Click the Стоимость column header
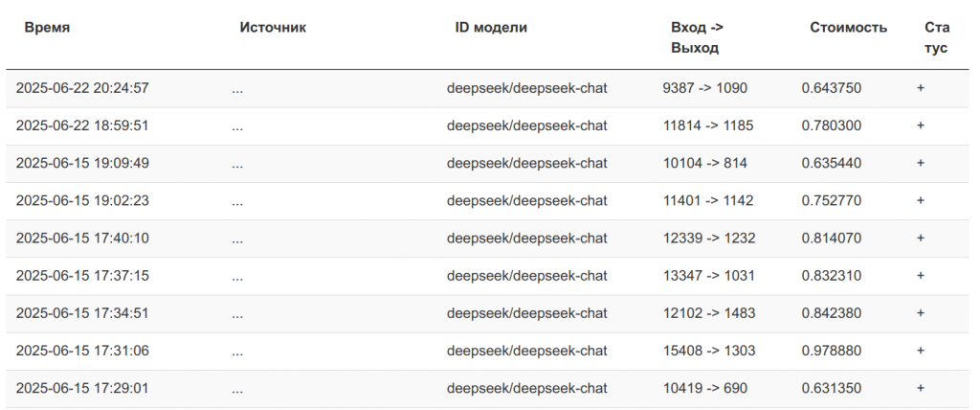 848,28
